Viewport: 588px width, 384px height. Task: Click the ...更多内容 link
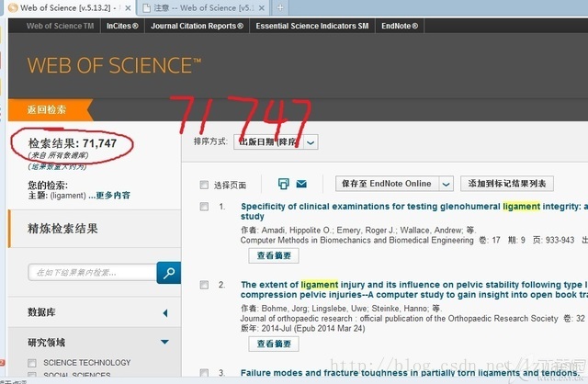tap(109, 196)
